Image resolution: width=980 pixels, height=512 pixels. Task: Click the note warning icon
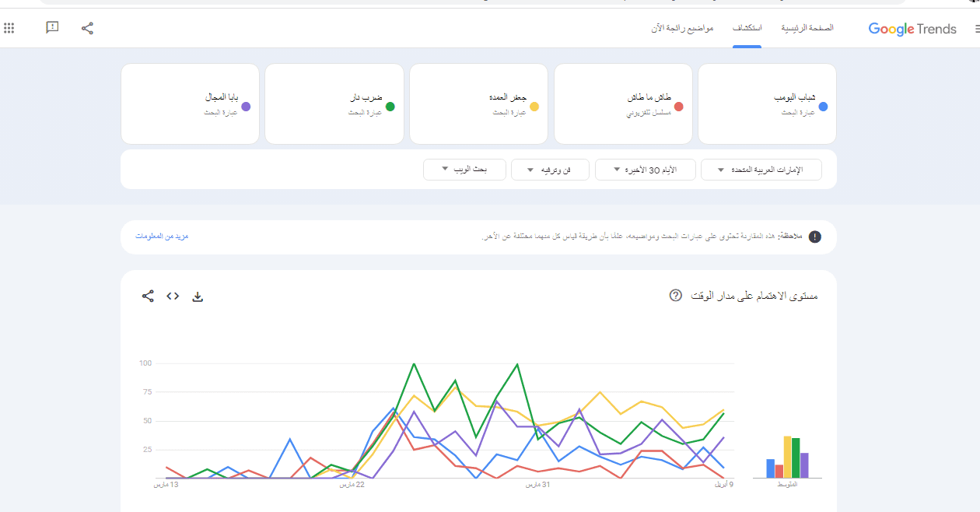coord(814,237)
